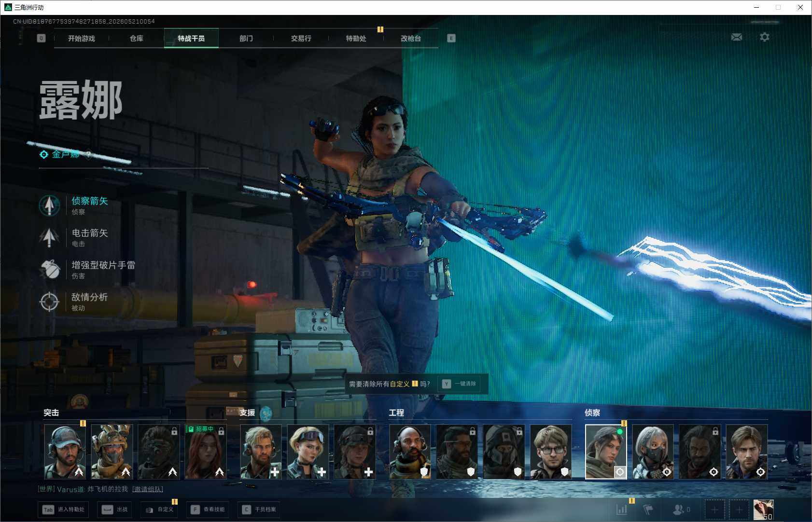Select the bearded blond 支援 operator
Viewport: 812px width, 522px height.
261,452
